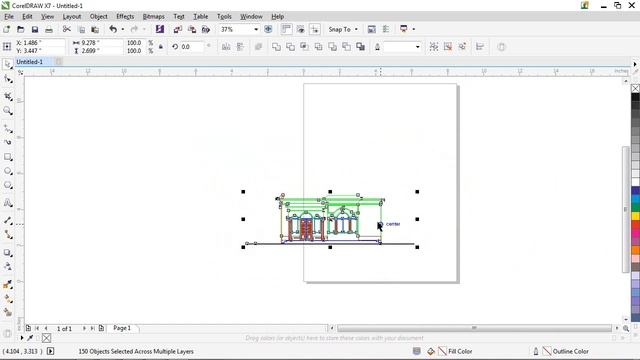This screenshot has width=640, height=360.
Task: Expand the status bar info arrow
Action: click(x=50, y=351)
